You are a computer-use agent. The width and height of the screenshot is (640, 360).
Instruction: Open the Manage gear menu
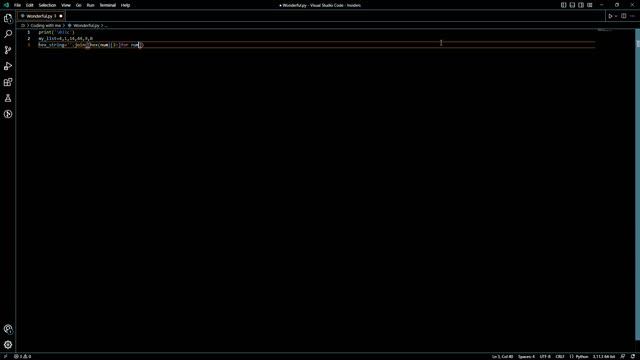pyautogui.click(x=8, y=345)
